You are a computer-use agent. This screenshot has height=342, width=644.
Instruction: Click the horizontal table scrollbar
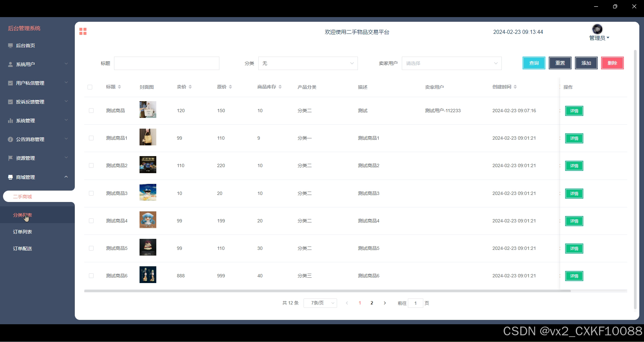pos(327,291)
